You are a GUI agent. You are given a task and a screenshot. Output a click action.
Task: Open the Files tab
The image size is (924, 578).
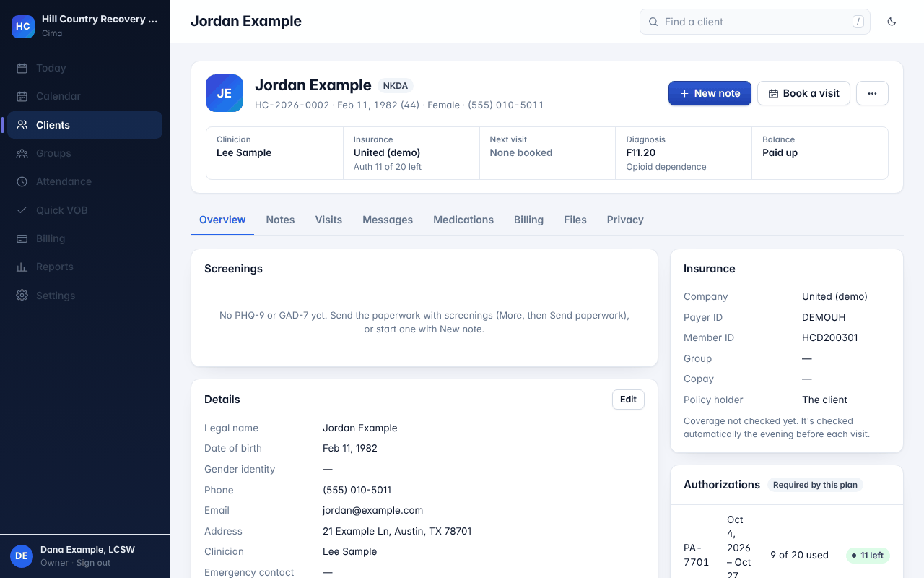pos(575,220)
